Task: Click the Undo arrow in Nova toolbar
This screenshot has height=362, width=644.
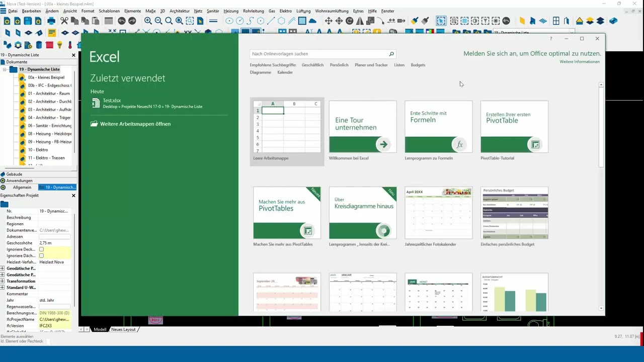Action: [121, 21]
